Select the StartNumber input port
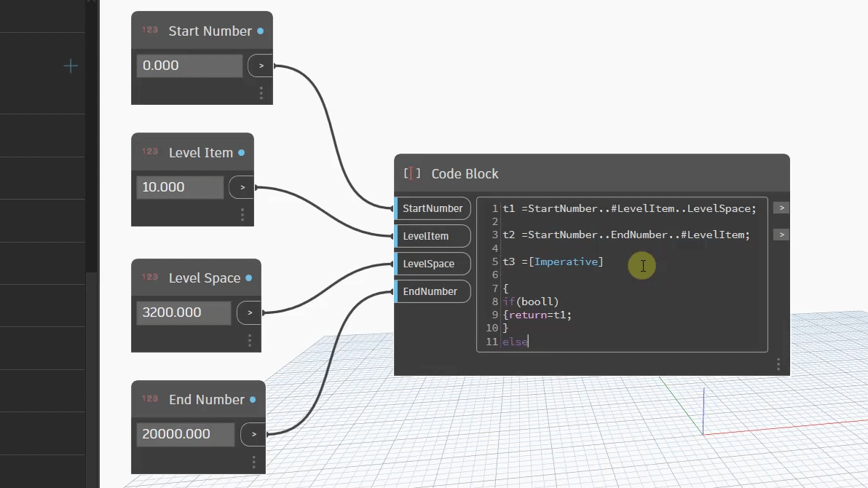 tap(433, 208)
